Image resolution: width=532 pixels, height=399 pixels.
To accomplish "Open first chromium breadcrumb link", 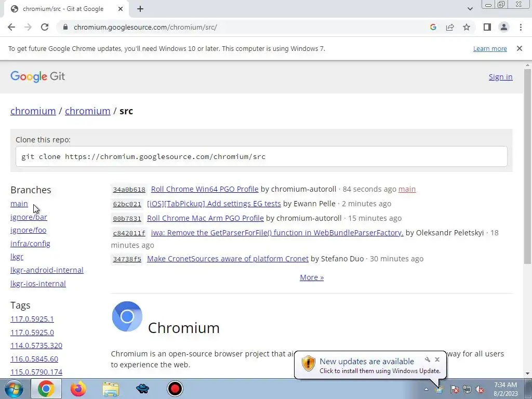I will click(x=33, y=111).
